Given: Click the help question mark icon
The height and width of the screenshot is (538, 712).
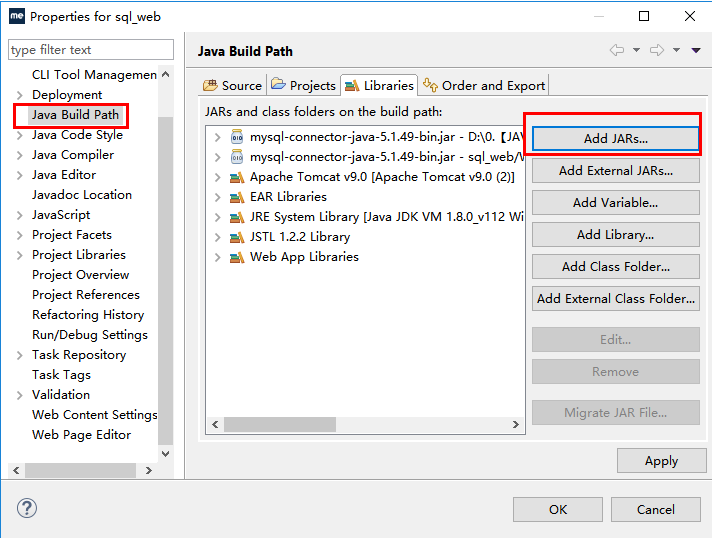Looking at the screenshot, I should coord(27,508).
